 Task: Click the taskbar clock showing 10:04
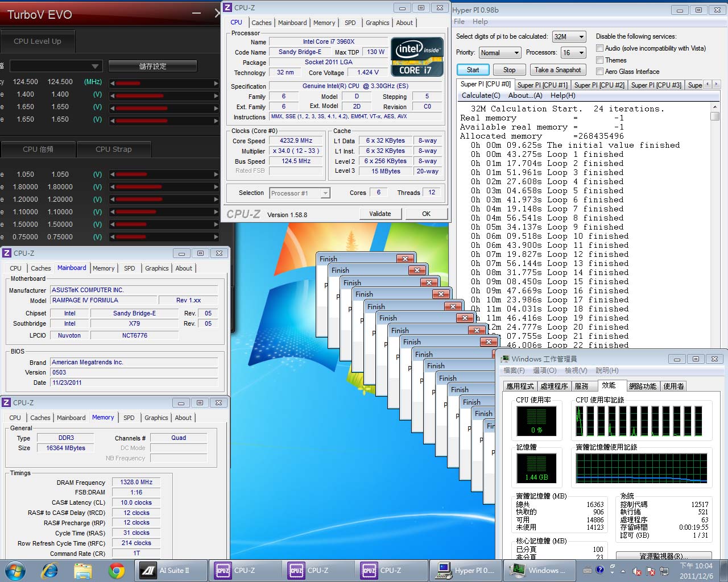tap(696, 571)
